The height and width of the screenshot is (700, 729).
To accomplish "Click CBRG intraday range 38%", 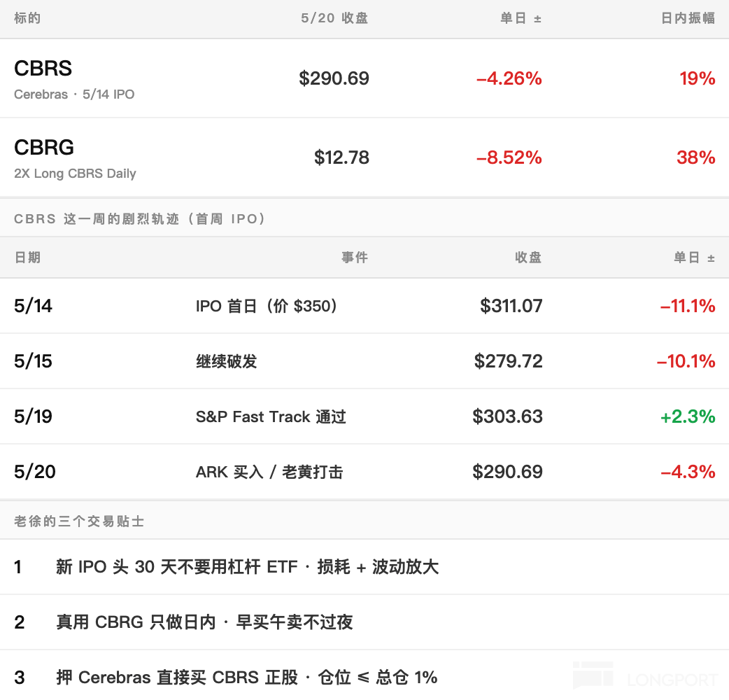I will click(x=696, y=157).
